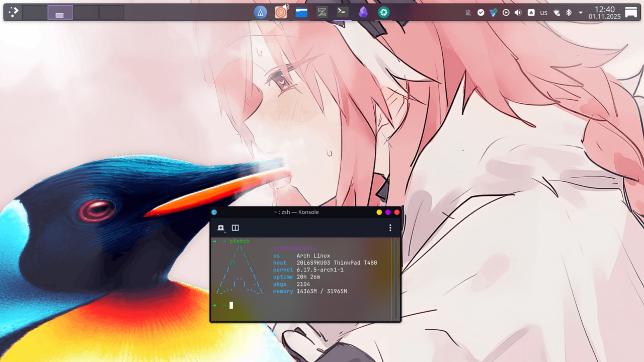Open the white checkmark tray icon
644x362 pixels.
click(481, 13)
